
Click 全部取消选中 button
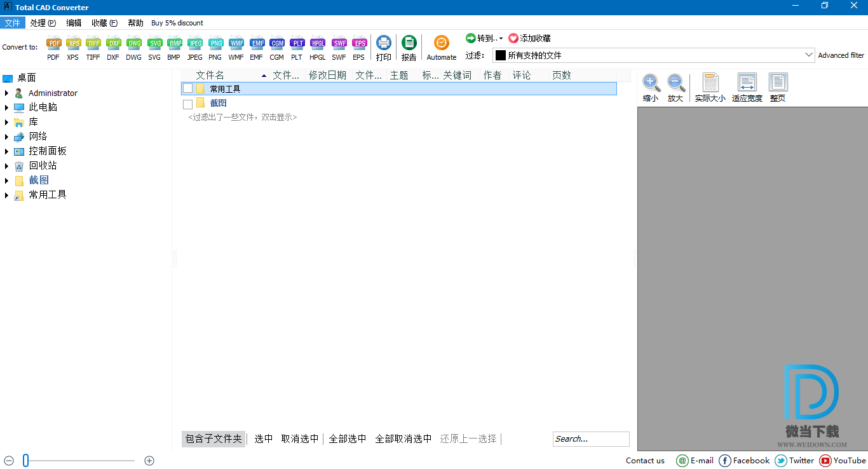[x=403, y=438]
